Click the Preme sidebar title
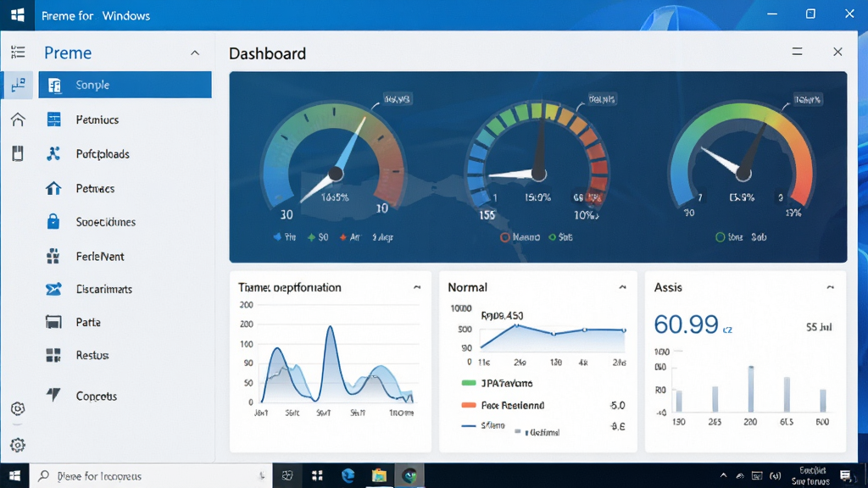The height and width of the screenshot is (488, 868). tap(68, 53)
